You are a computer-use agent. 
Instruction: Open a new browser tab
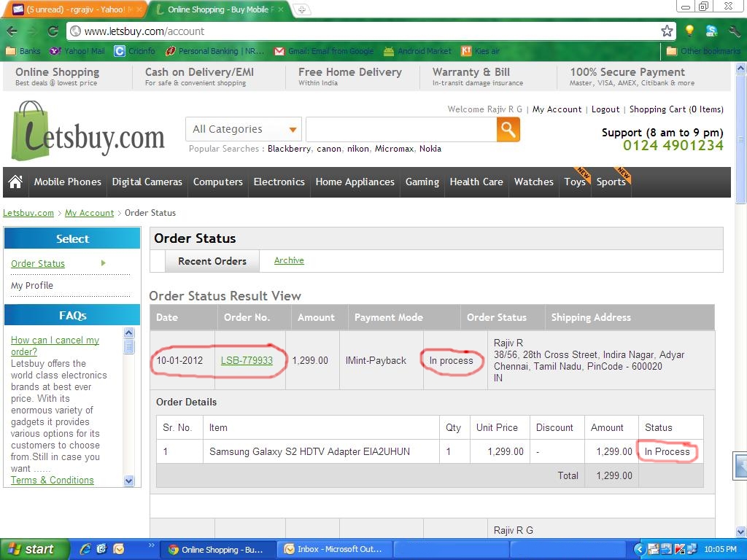pos(301,9)
